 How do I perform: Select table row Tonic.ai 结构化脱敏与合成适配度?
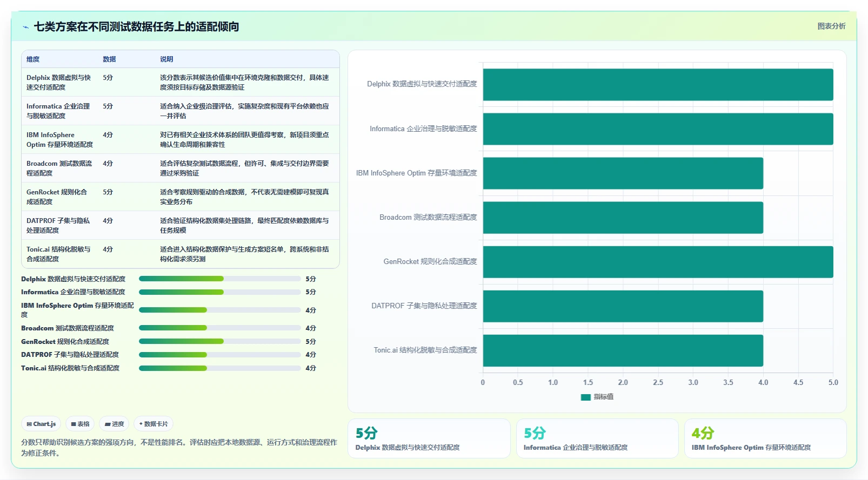point(181,254)
